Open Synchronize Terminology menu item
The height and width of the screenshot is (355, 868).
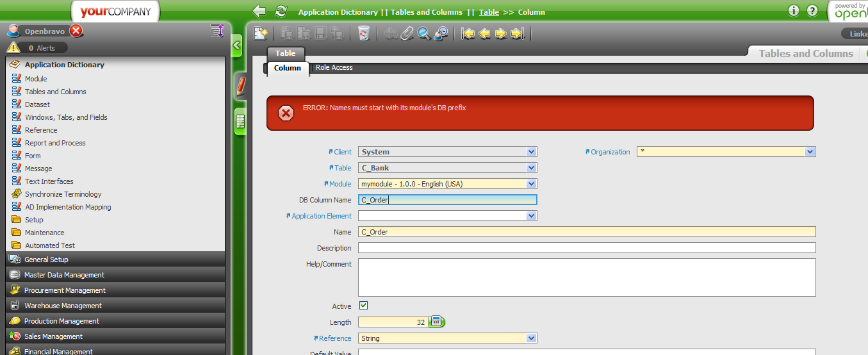coord(63,194)
